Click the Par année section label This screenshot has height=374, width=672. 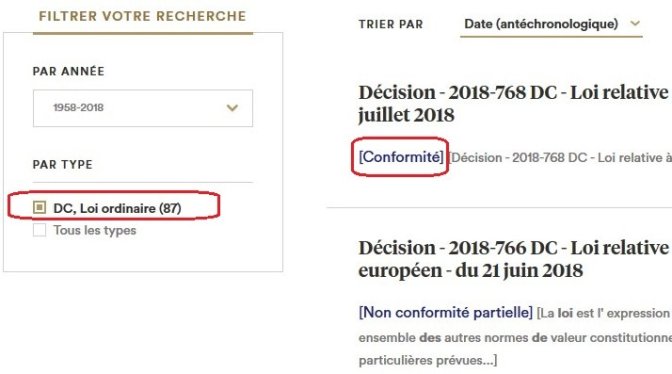(69, 71)
